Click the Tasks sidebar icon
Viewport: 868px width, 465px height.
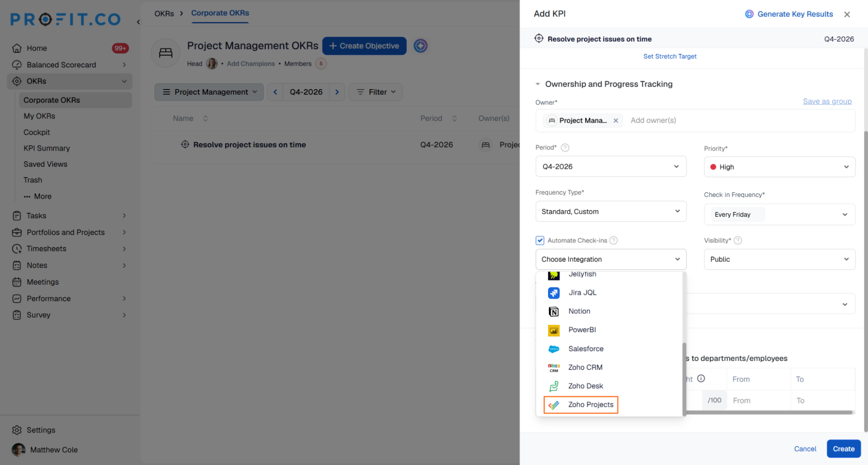point(17,216)
